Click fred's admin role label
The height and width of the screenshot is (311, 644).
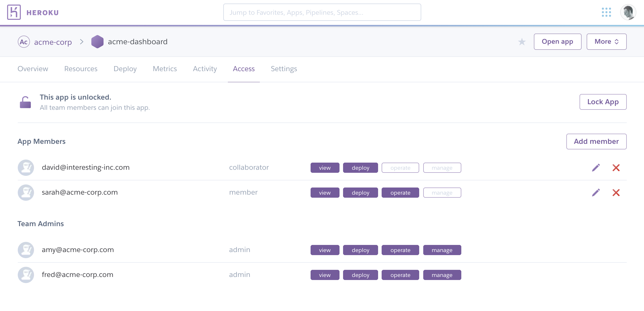pos(240,275)
